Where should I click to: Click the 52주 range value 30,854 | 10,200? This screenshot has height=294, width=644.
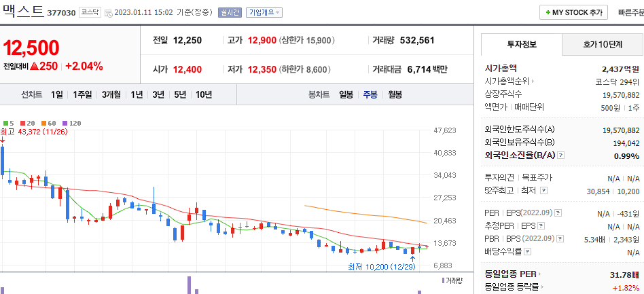pyautogui.click(x=613, y=191)
